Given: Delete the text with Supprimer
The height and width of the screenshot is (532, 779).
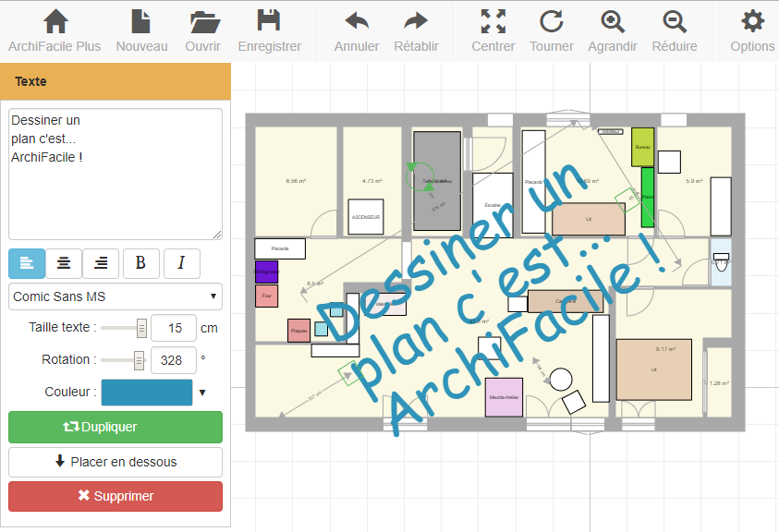Looking at the screenshot, I should click(x=116, y=496).
